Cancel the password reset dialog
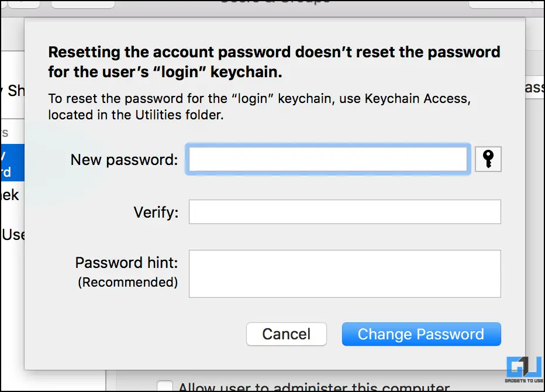 click(287, 334)
